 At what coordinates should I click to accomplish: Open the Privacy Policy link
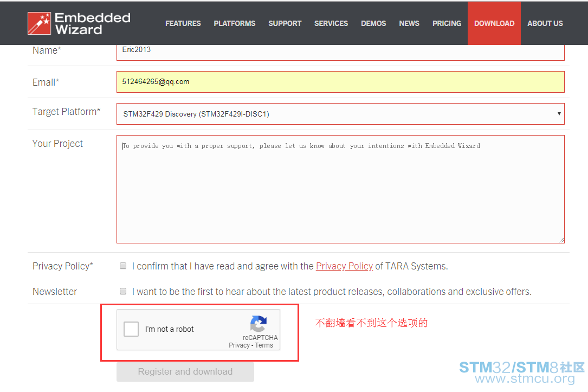pos(344,266)
